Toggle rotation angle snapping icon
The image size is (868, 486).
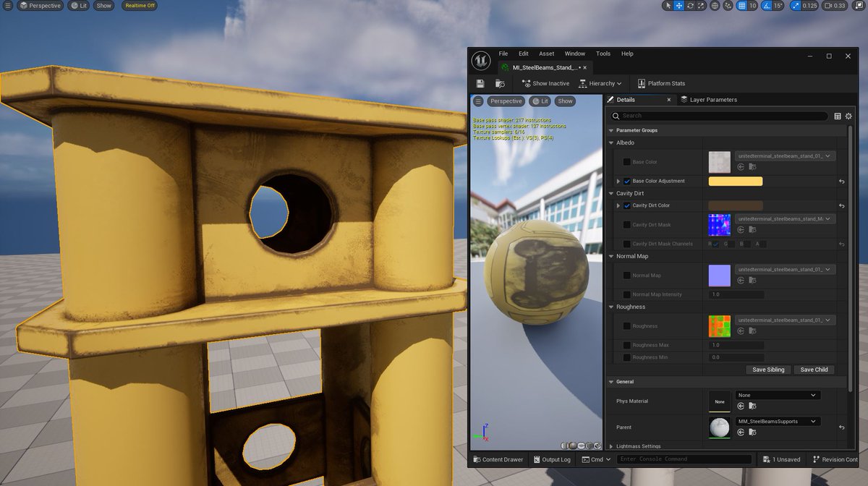click(767, 6)
